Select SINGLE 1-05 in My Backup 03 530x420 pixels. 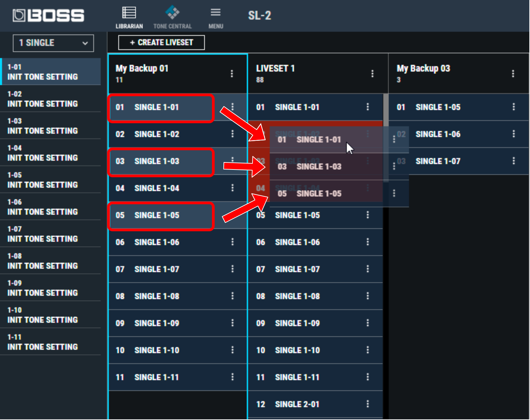click(459, 107)
